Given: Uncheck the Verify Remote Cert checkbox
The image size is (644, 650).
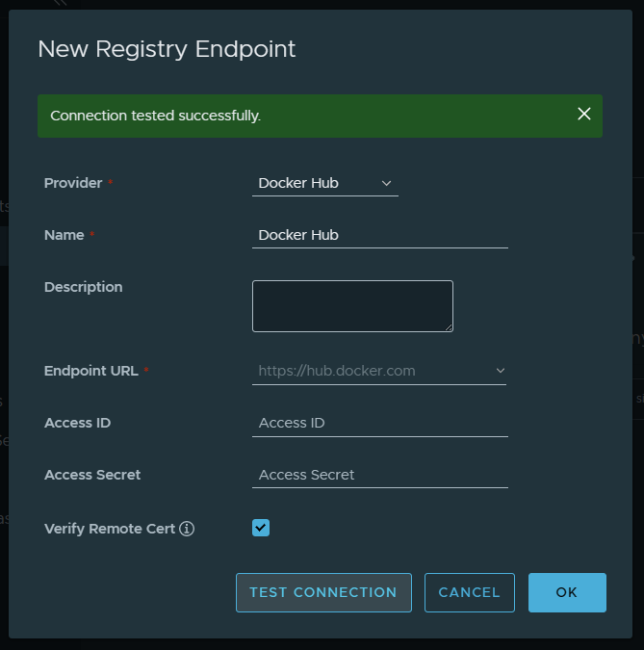Looking at the screenshot, I should 261,528.
